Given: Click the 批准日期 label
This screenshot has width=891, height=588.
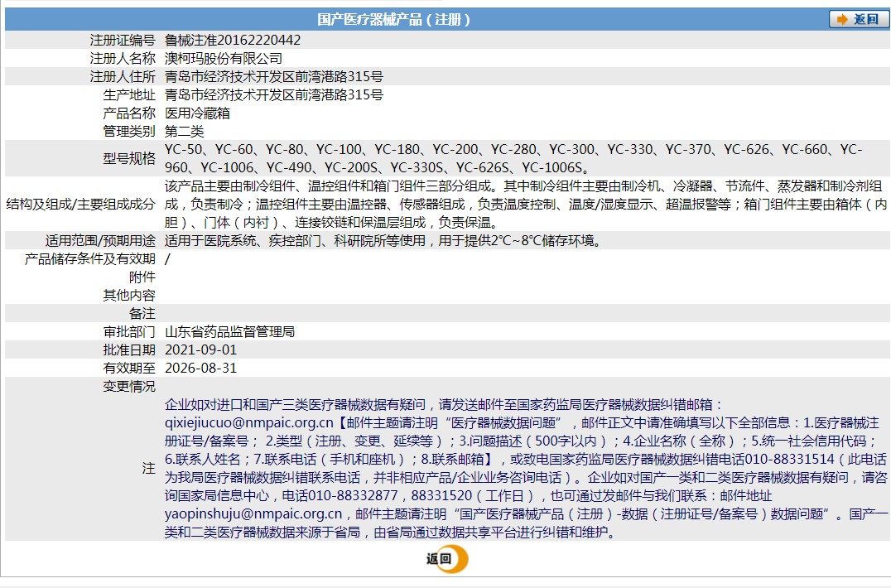Looking at the screenshot, I should (129, 350).
